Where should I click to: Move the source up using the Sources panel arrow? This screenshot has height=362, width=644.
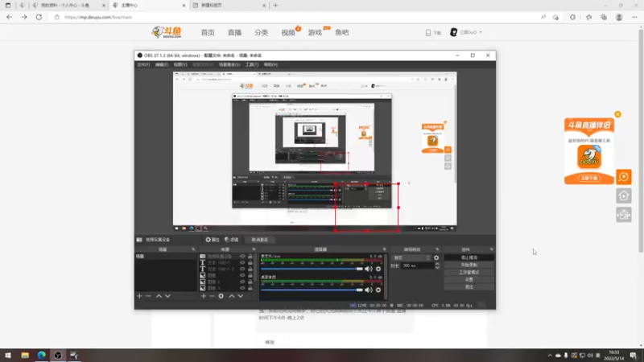(x=232, y=296)
